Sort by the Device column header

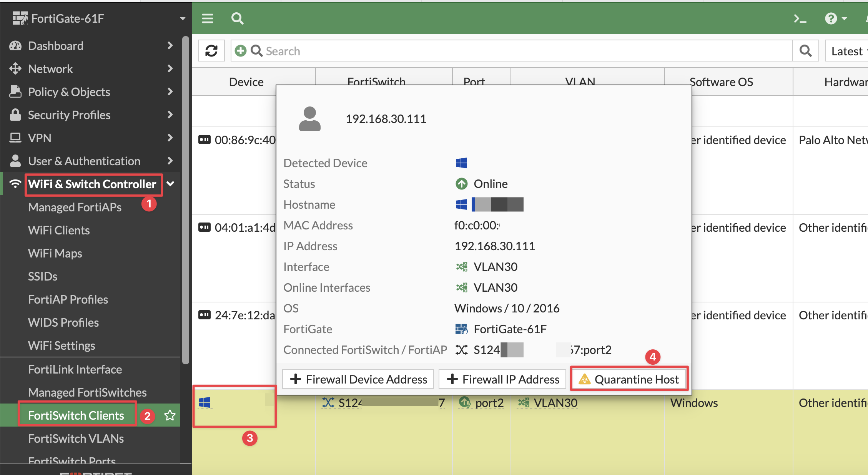click(246, 82)
